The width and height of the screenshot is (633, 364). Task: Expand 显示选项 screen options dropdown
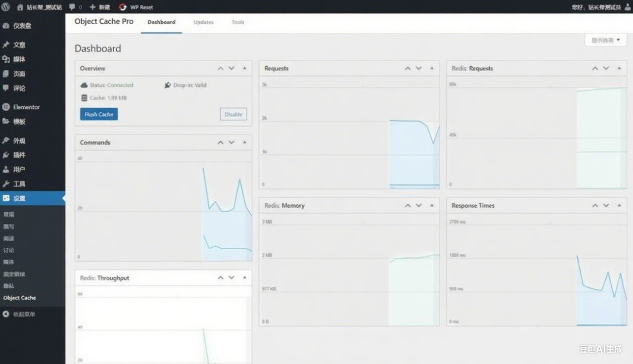coord(606,40)
